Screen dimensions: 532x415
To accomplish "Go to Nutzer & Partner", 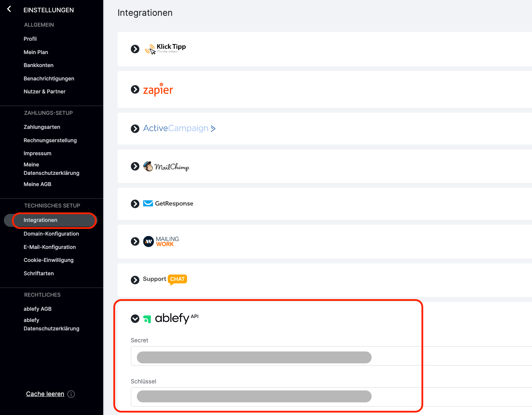I will click(x=45, y=92).
